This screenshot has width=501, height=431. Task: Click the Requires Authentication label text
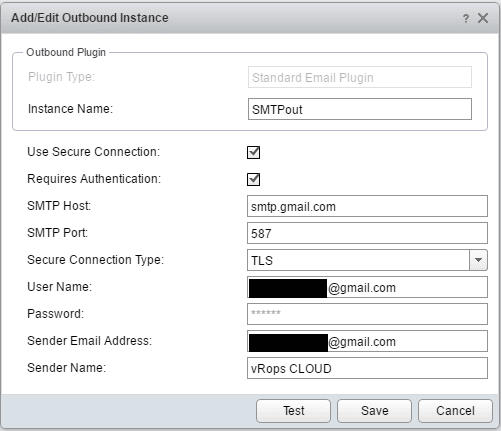(x=94, y=179)
